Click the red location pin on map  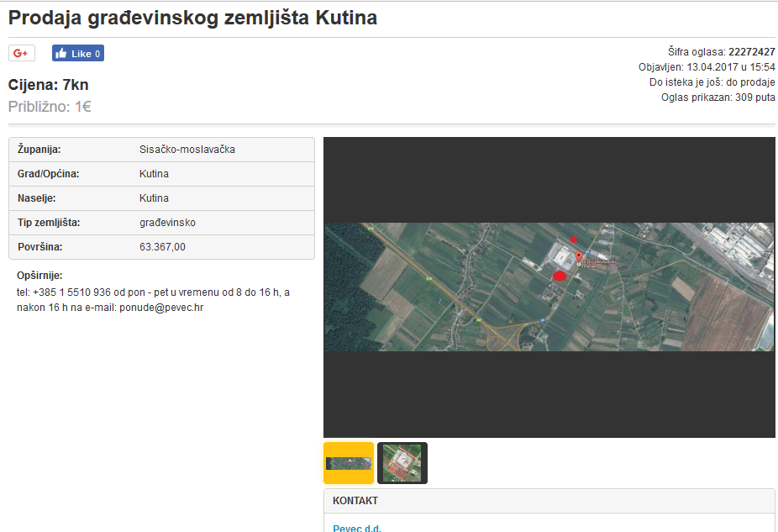(578, 256)
